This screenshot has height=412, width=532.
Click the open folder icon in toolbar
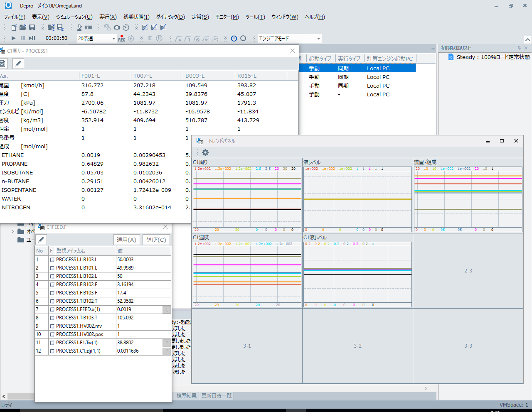[x=23, y=27]
